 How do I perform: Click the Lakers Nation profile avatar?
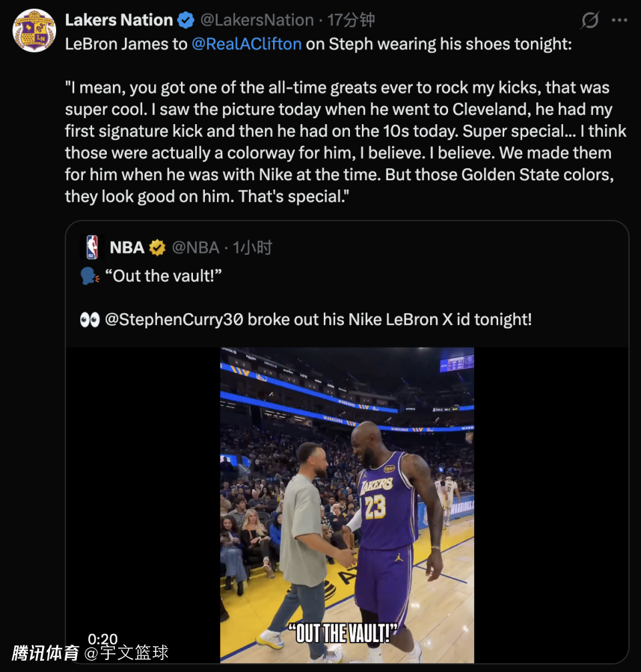[x=34, y=30]
